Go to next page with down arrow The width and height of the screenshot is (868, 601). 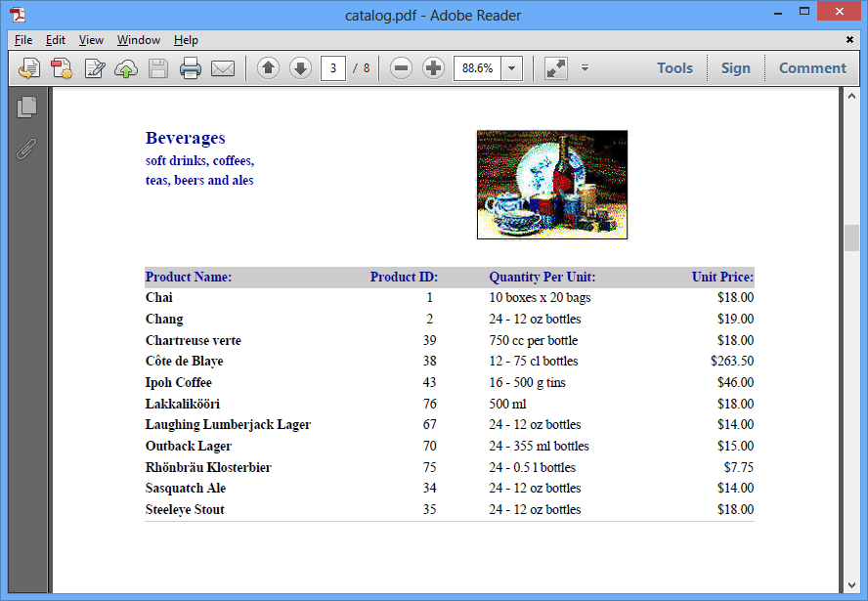(300, 68)
